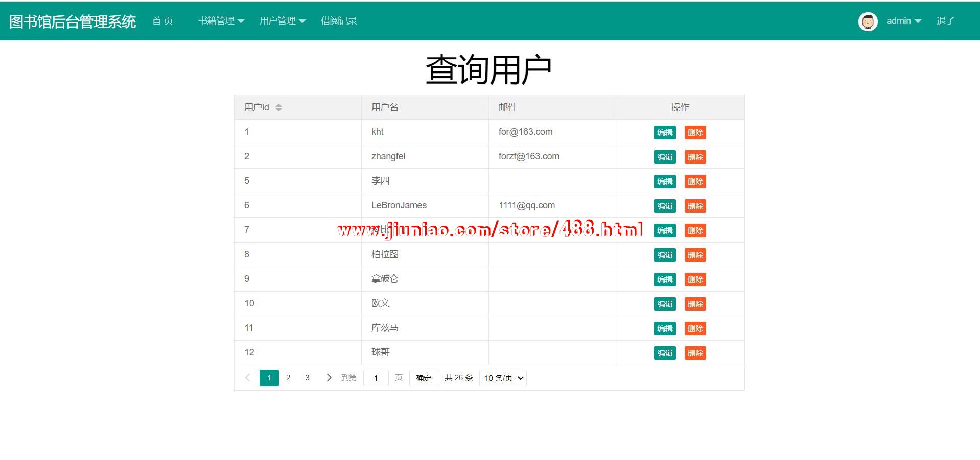Go to 首页 in navigation bar

tap(162, 21)
